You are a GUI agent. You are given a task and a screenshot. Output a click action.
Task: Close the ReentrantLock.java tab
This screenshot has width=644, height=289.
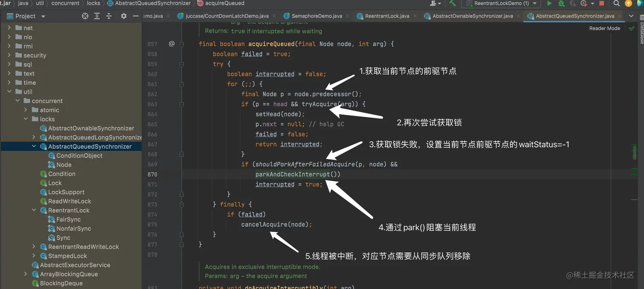pyautogui.click(x=414, y=16)
